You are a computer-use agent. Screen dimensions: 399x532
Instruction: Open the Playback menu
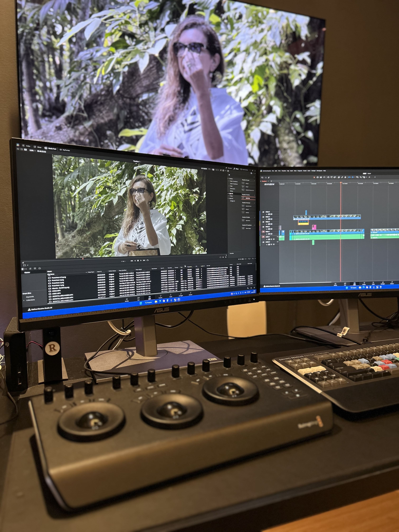pos(300,171)
